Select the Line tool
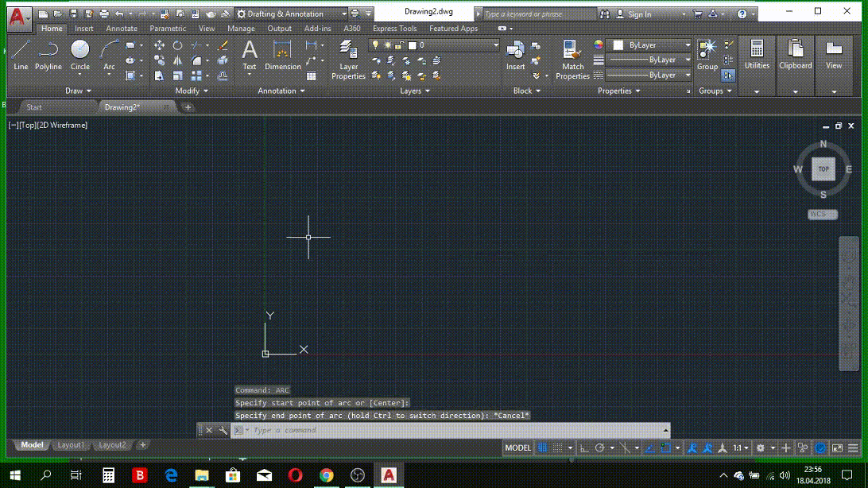 coord(21,55)
